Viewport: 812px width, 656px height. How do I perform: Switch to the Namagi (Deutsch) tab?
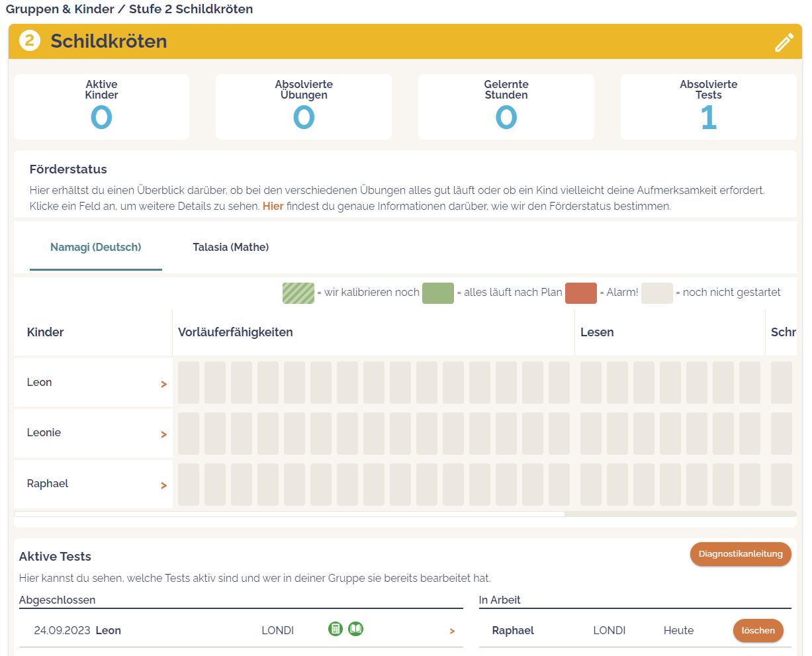(x=96, y=248)
